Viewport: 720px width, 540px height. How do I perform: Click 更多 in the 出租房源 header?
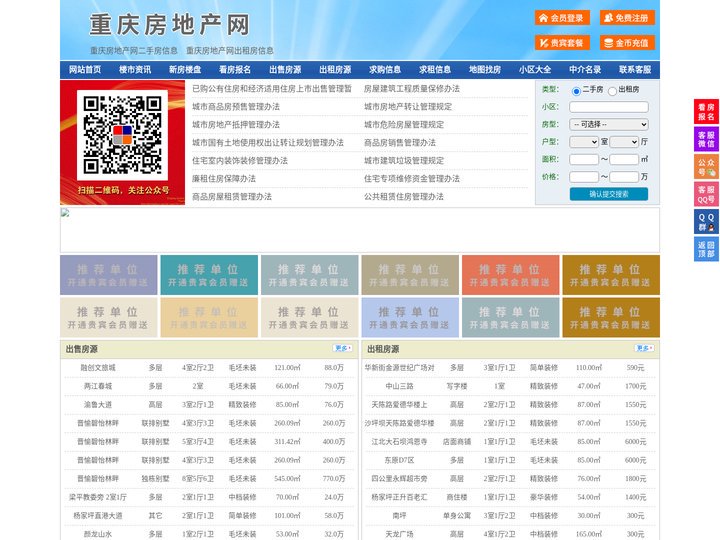[x=644, y=349]
